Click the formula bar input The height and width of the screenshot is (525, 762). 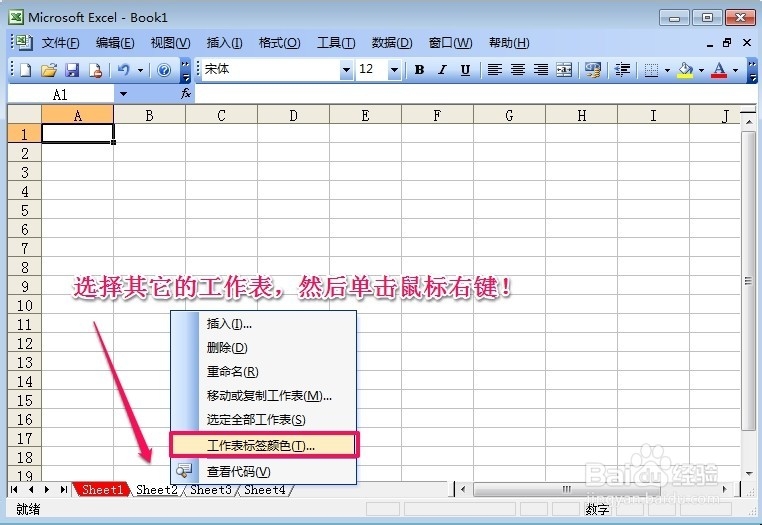tap(475, 93)
